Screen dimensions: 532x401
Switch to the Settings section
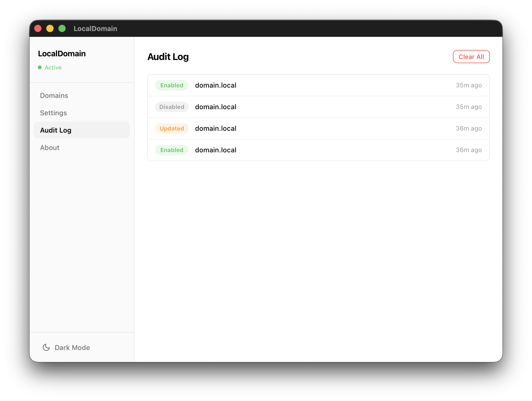pos(53,113)
